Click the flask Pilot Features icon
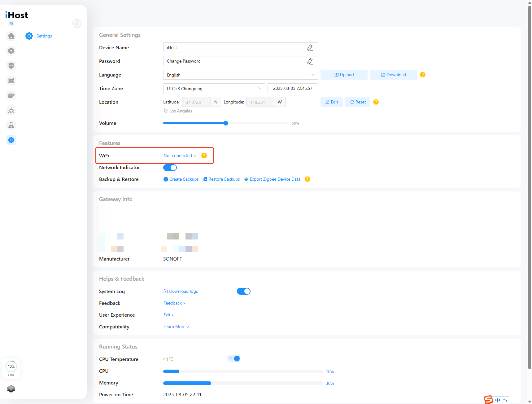The image size is (532, 404). [x=11, y=125]
